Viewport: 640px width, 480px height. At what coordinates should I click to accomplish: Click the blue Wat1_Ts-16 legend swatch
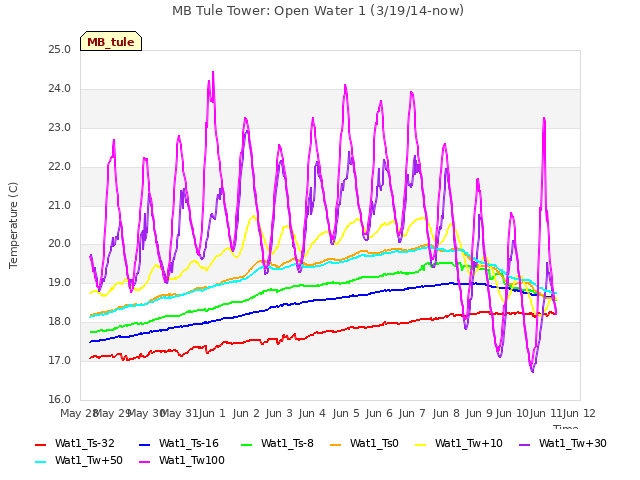tap(145, 444)
